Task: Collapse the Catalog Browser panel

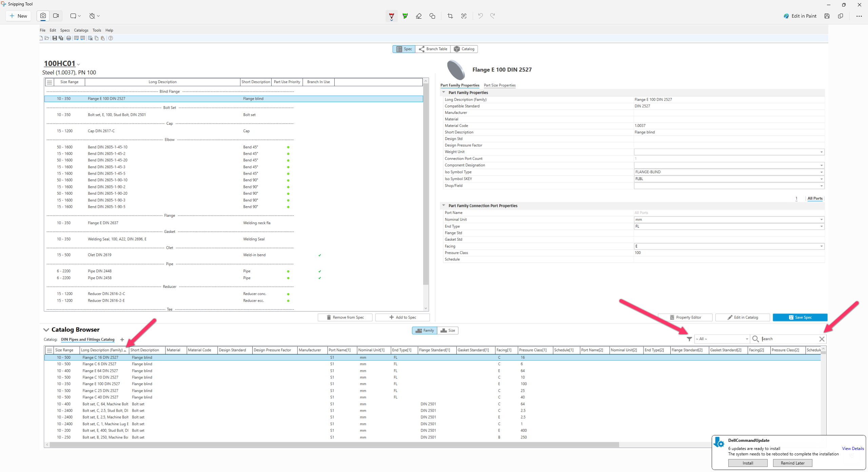Action: click(x=46, y=330)
